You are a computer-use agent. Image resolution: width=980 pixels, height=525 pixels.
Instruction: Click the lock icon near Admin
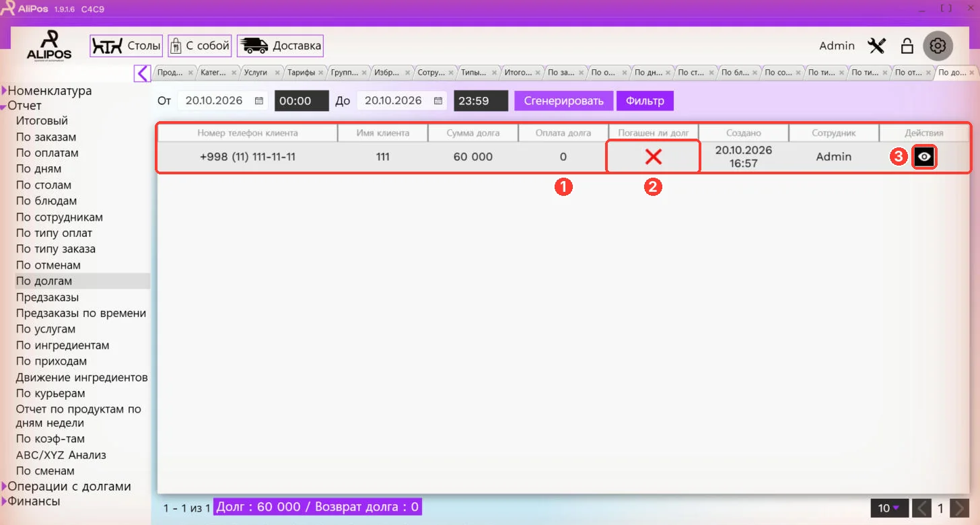[907, 46]
